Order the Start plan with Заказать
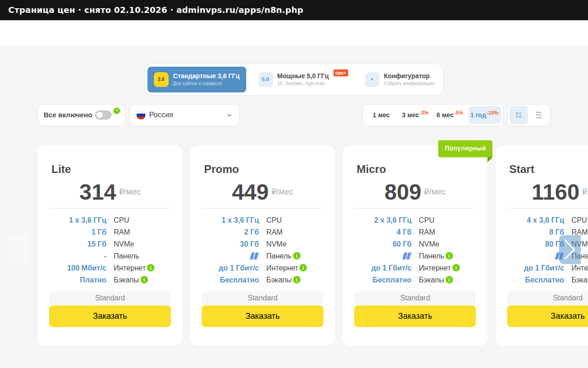This screenshot has height=368, width=588. [548, 316]
